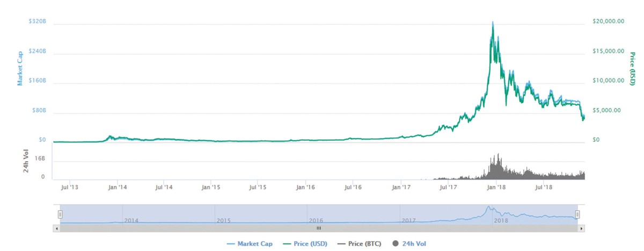Click the $320B market cap axis label
The image size is (644, 251).
click(36, 21)
